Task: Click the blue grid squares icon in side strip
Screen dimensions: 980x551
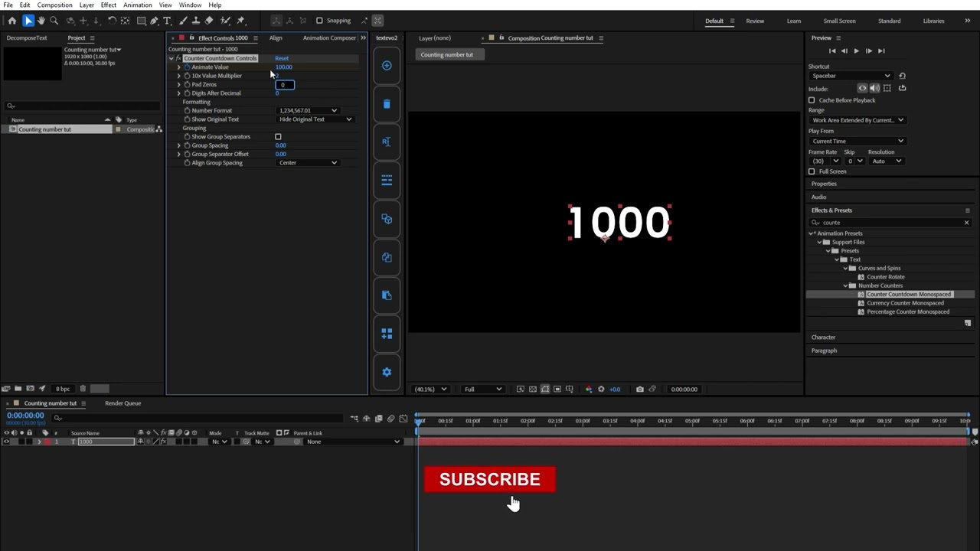Action: click(x=387, y=334)
